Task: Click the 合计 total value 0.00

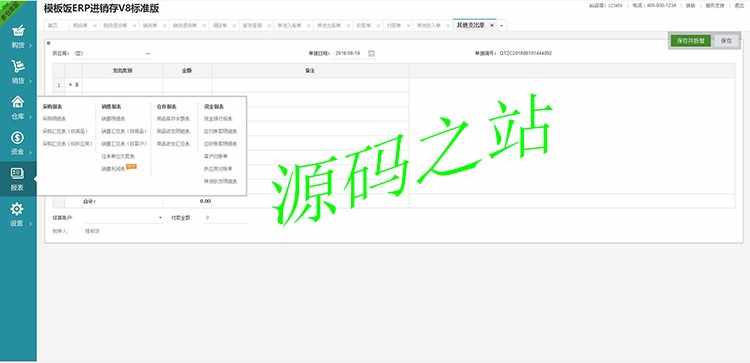Action: (205, 201)
